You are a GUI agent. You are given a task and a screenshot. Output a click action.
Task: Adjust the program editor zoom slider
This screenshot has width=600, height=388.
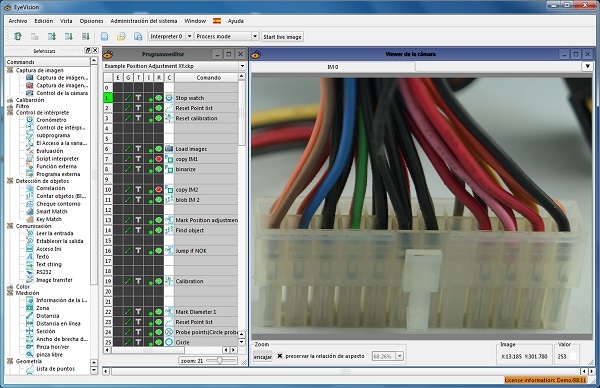pos(220,360)
